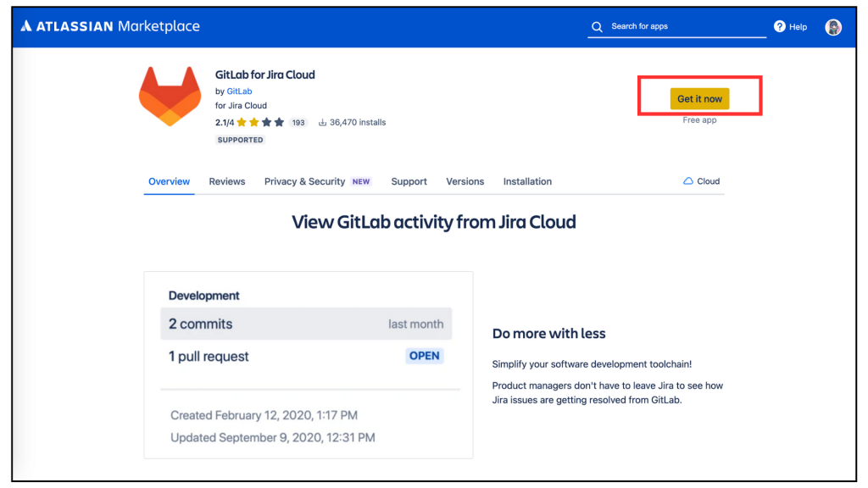This screenshot has height=488, width=868.
Task: Open the 193 reviews count
Action: (298, 123)
